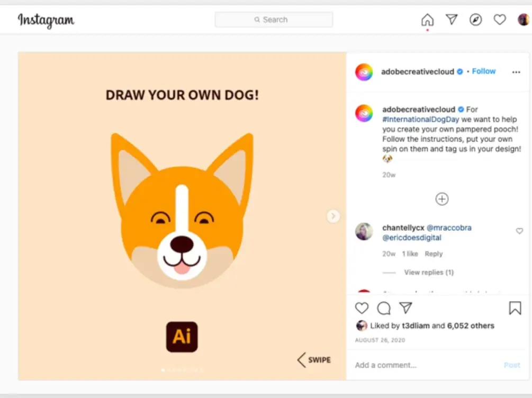Reply to chantellycx's comment

click(x=434, y=254)
